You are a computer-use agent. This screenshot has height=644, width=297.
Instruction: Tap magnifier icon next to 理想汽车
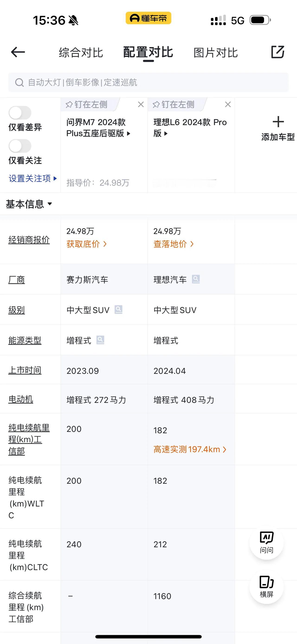[196, 279]
